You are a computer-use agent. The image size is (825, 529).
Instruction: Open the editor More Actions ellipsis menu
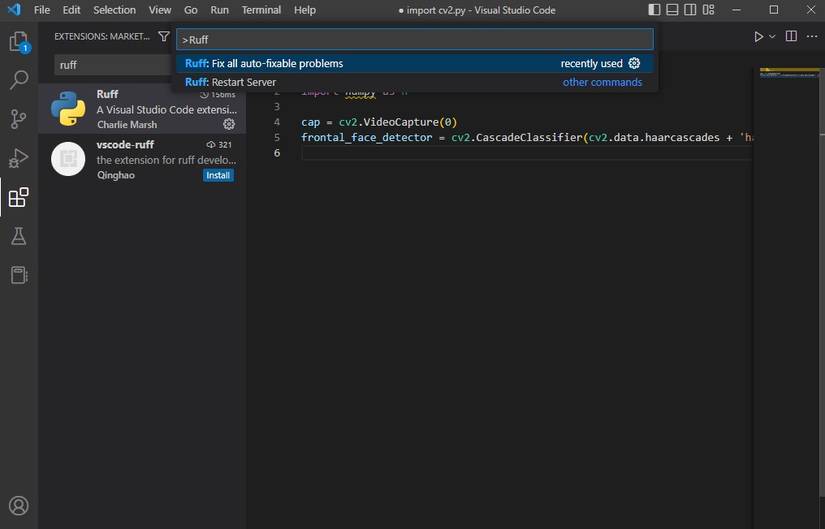811,36
